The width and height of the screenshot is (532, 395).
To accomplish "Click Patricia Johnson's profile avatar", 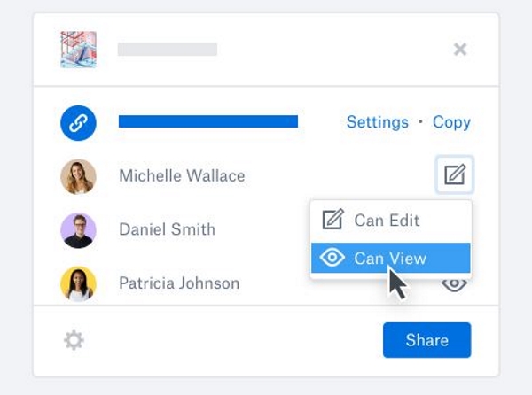I will pyautogui.click(x=78, y=283).
